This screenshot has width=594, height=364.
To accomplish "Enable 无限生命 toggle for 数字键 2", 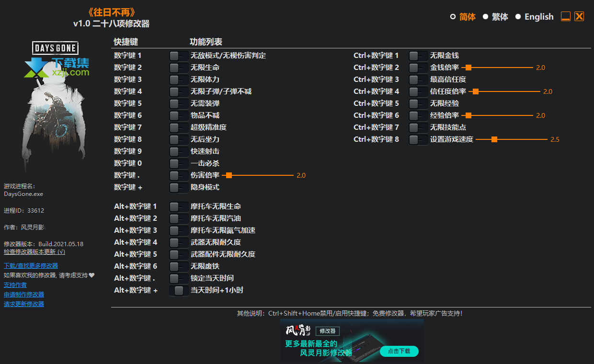I will pyautogui.click(x=179, y=68).
